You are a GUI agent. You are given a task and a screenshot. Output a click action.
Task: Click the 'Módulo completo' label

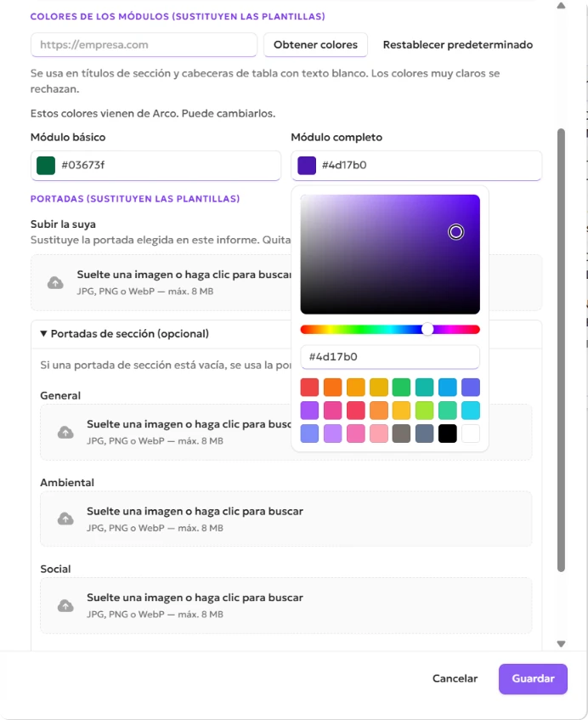click(x=336, y=138)
